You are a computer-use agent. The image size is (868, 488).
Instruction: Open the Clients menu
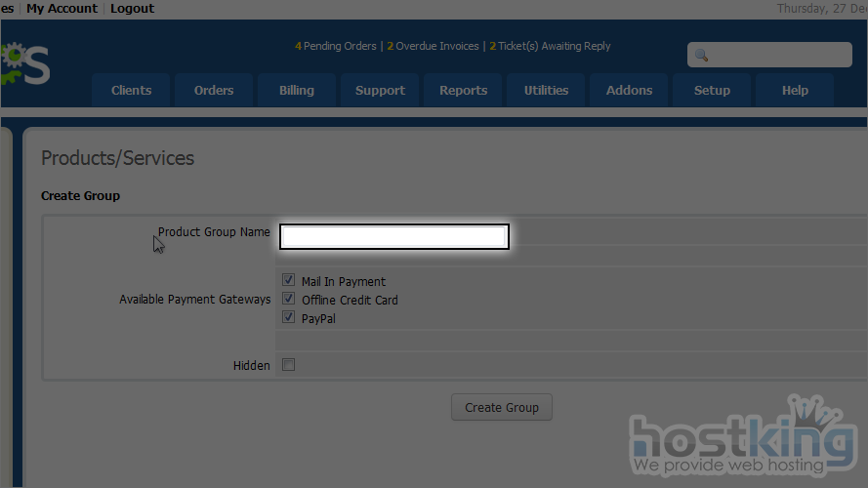coord(131,90)
